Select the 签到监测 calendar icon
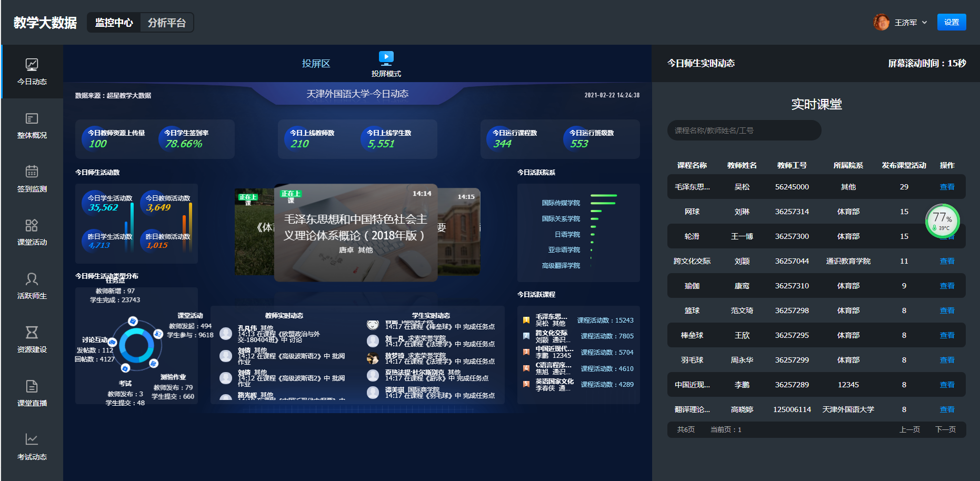This screenshot has height=481, width=980. (x=32, y=172)
